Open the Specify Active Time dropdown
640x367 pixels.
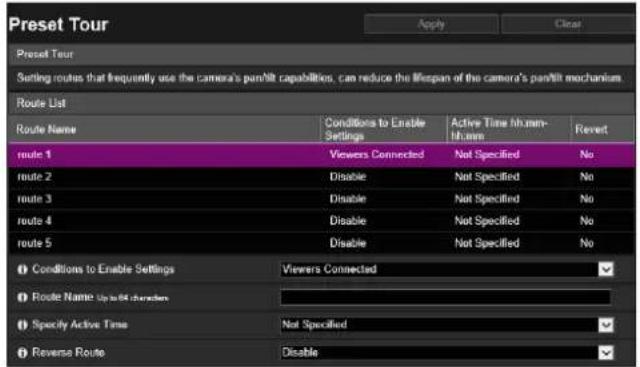(447, 325)
